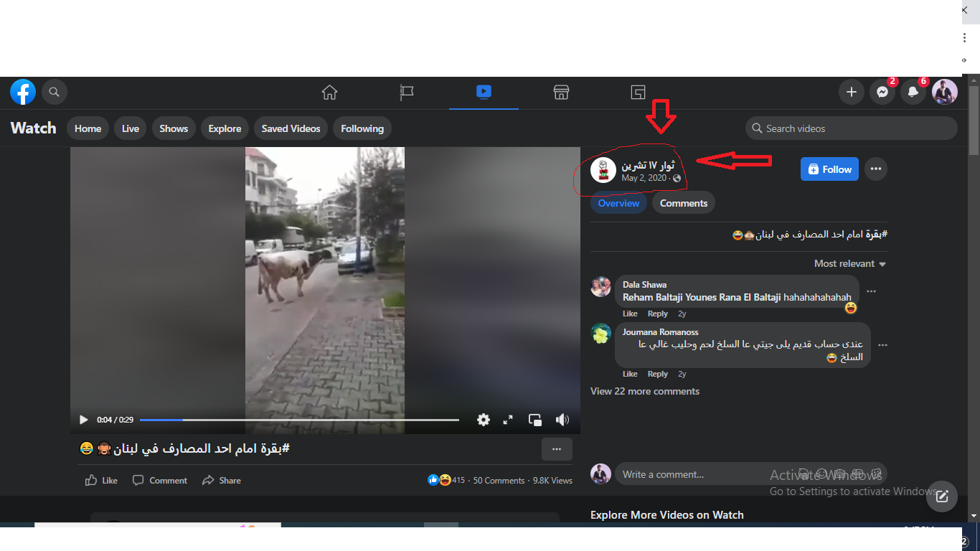Open the Facebook logo home link
The height and width of the screenshot is (551, 980).
tap(23, 92)
